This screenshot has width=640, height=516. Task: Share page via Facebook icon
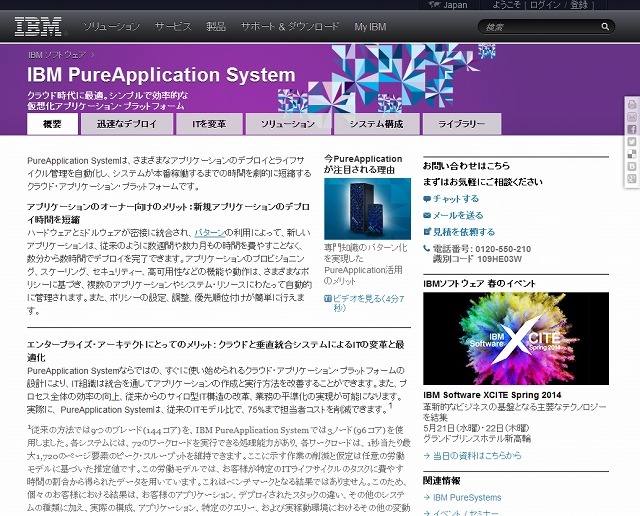tap(632, 129)
